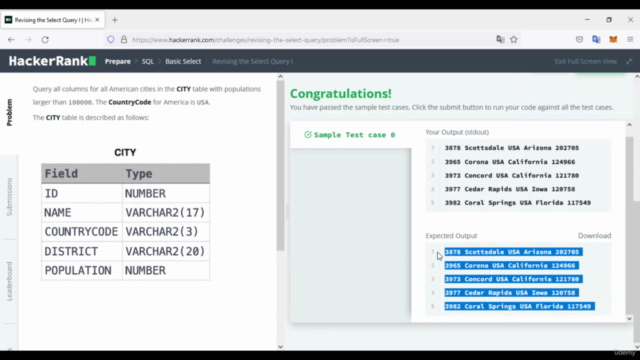The height and width of the screenshot is (360, 640).
Task: Open the MetaMask fox extension icon
Action: (x=613, y=40)
